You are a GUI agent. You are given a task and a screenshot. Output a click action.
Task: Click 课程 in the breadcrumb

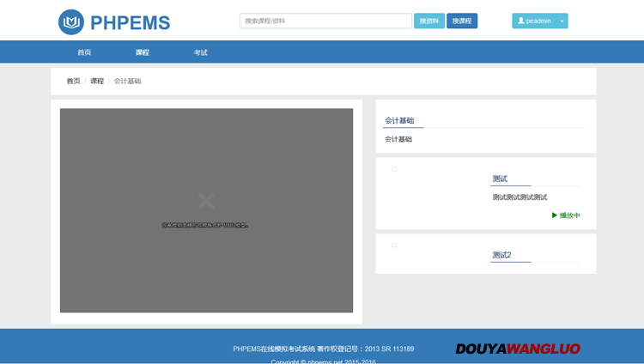[x=97, y=81]
